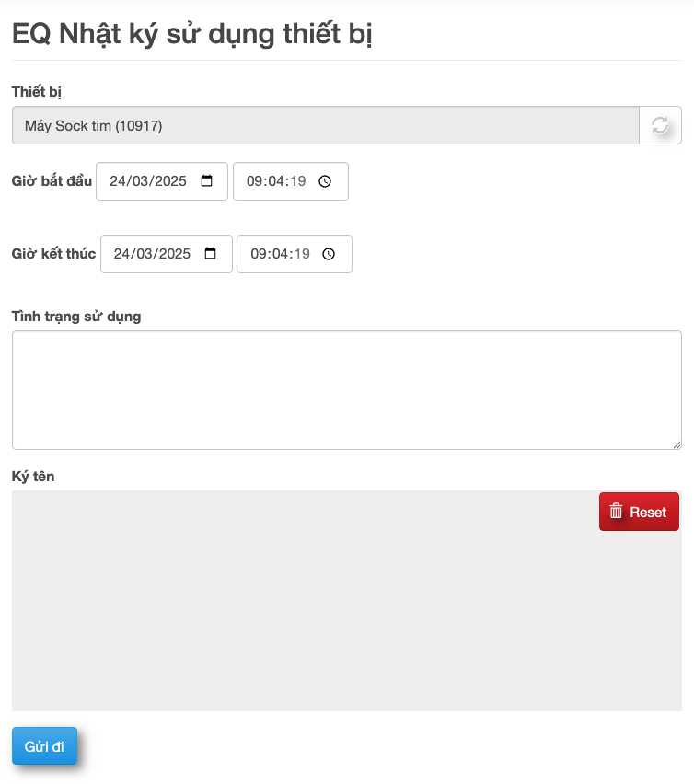Select the day segment of the start date
This screenshot has width=694, height=784.
118,181
